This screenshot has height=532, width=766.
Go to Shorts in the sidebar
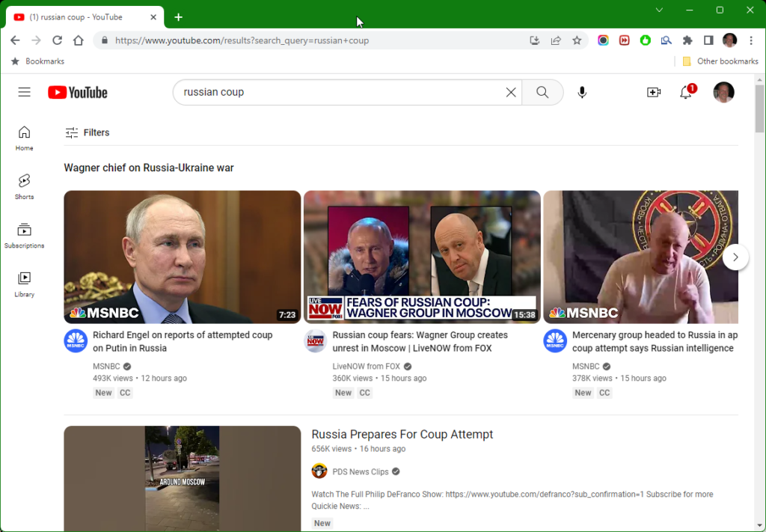tap(24, 186)
